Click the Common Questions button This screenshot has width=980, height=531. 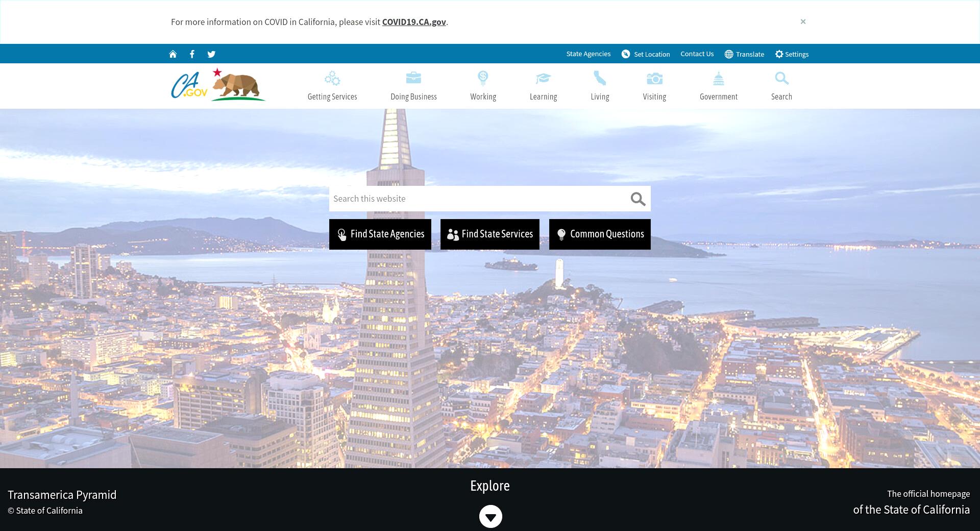(600, 234)
